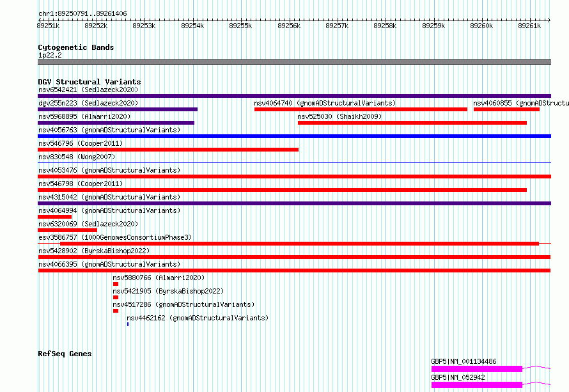Viewport: 569px width, 392px height.
Task: Click the red nsv525030 variant bar
Action: (x=412, y=123)
